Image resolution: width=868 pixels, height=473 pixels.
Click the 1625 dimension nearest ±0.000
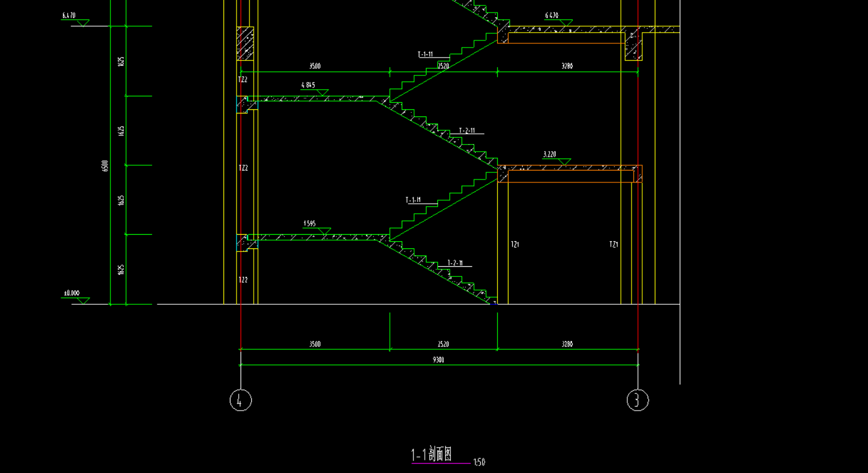pyautogui.click(x=121, y=270)
